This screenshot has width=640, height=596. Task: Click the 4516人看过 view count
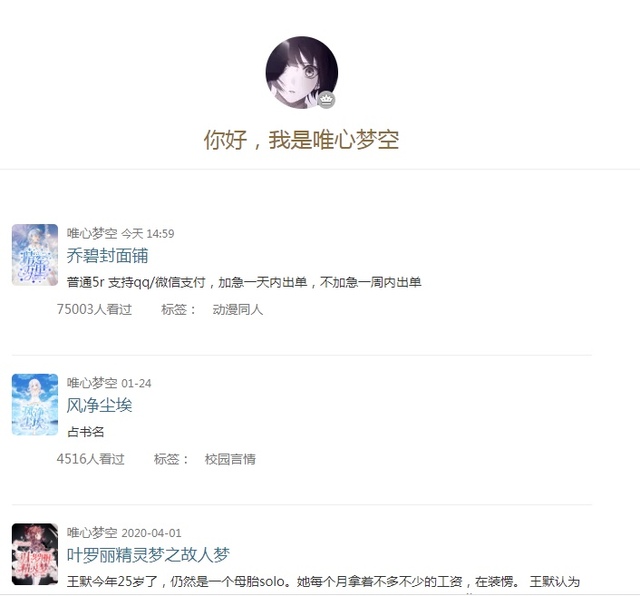click(91, 459)
